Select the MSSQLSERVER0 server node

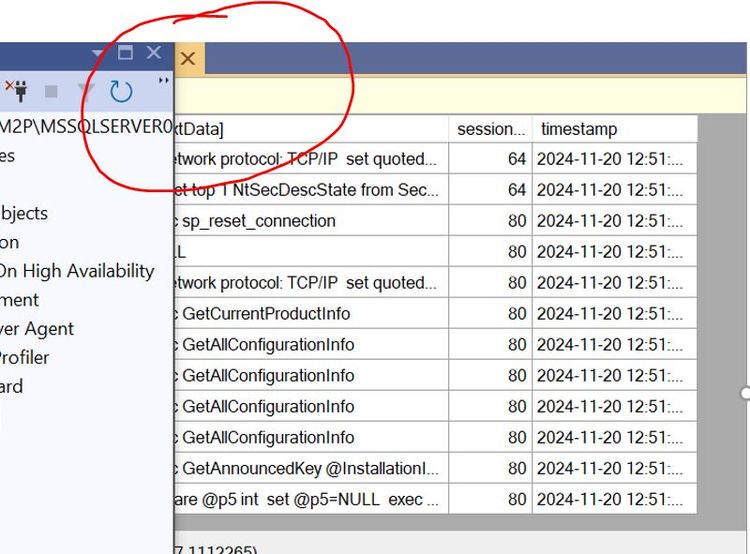(x=86, y=126)
